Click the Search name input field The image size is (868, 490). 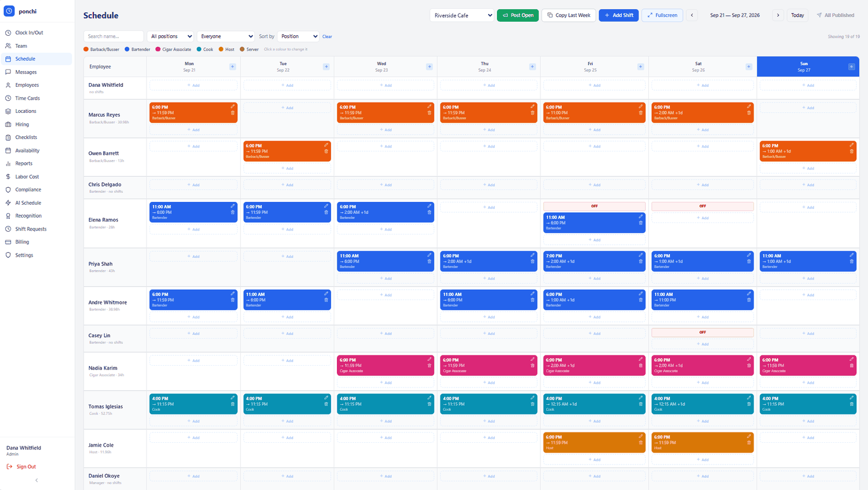[x=113, y=36]
